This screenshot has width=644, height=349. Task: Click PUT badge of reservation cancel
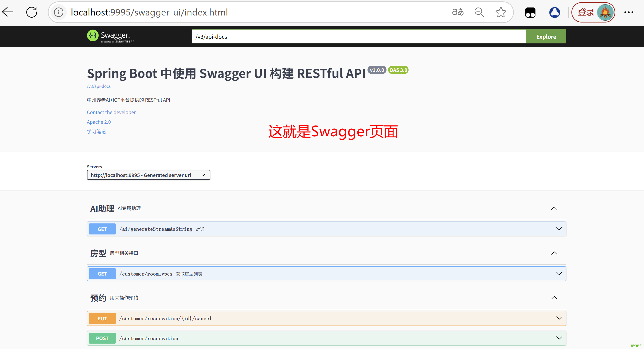click(x=102, y=318)
